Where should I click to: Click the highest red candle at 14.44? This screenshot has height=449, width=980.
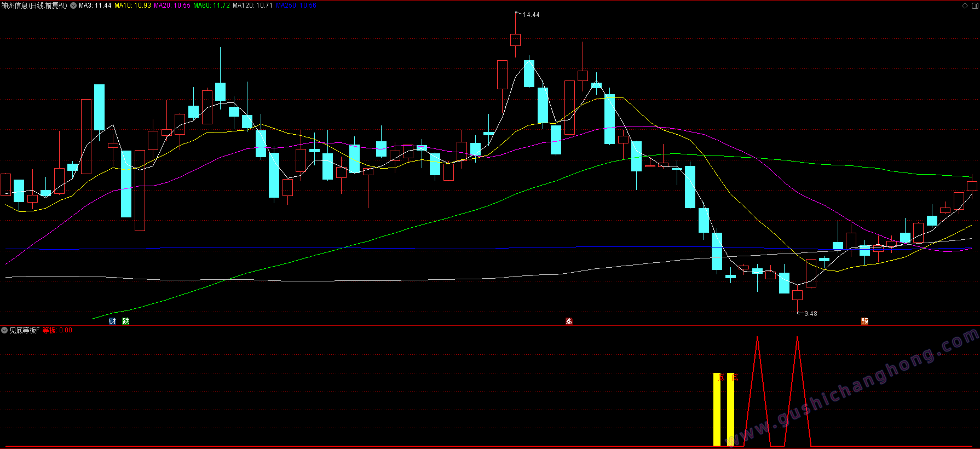point(515,39)
